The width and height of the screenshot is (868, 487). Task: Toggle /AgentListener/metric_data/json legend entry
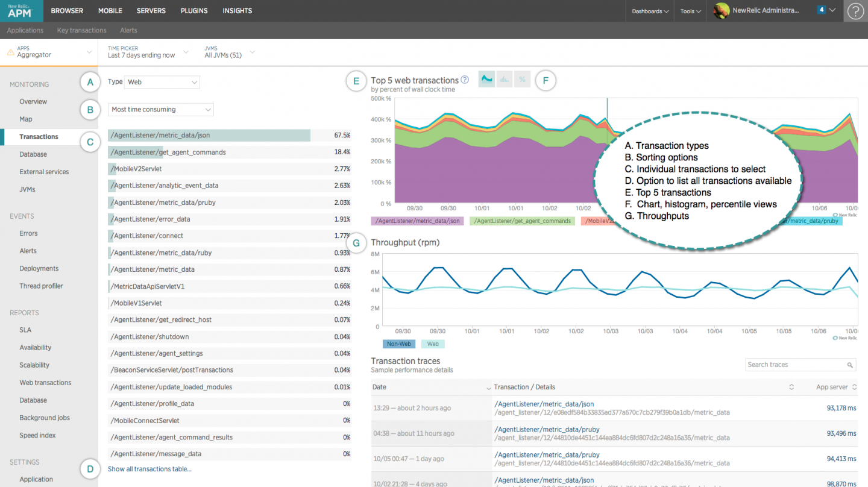(x=417, y=221)
